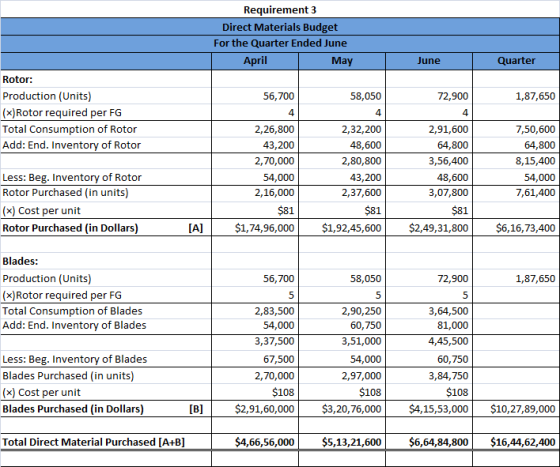Screen dimensions: 560x467
Task: Select June rotor dollars $2,49,31,800
Action: pos(439,228)
